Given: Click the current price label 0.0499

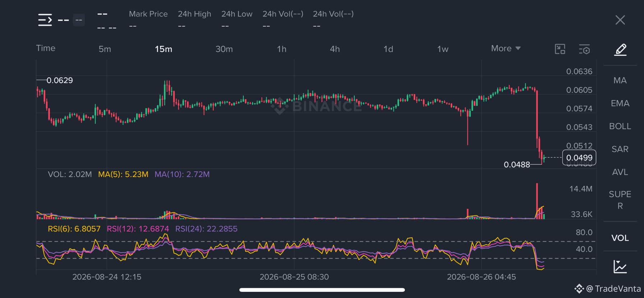Looking at the screenshot, I should click(x=579, y=158).
